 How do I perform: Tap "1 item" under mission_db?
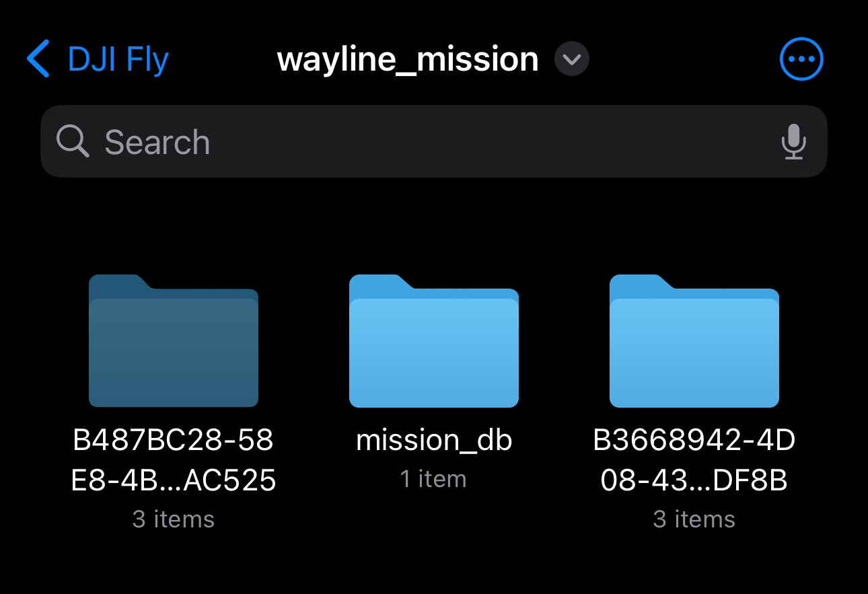coord(433,479)
